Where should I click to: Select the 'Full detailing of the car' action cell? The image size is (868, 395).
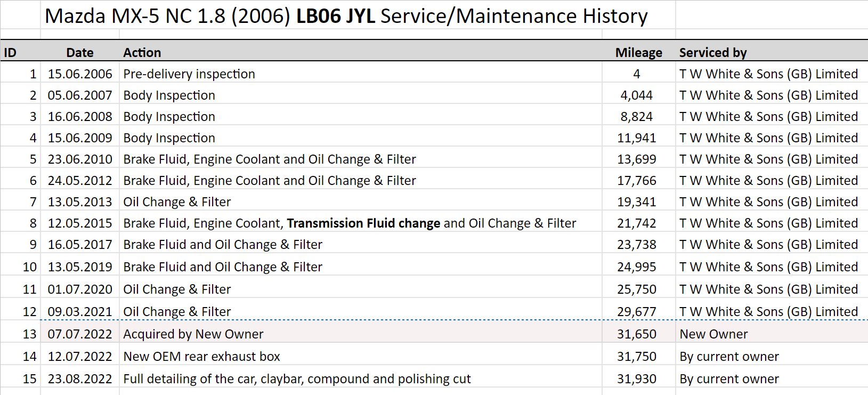pos(361,378)
